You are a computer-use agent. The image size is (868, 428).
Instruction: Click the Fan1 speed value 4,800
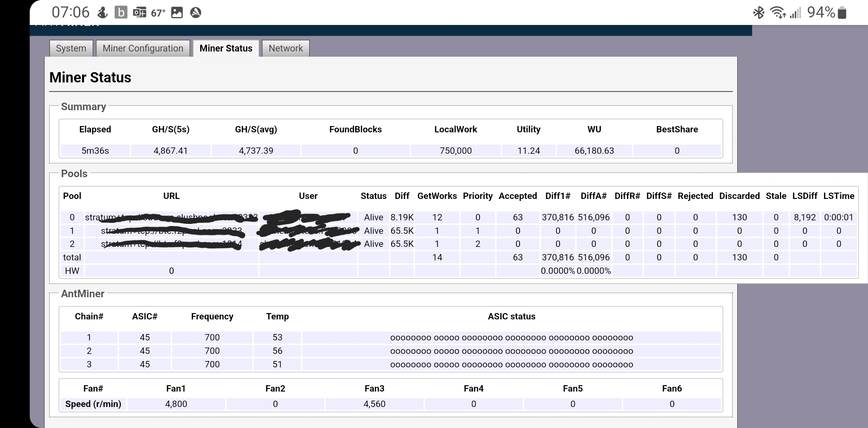[x=176, y=404]
